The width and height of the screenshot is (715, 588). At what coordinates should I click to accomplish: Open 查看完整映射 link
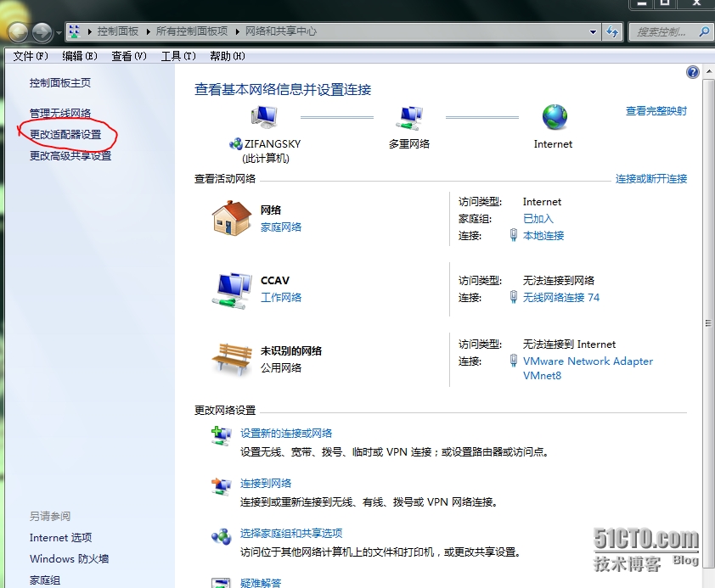656,110
